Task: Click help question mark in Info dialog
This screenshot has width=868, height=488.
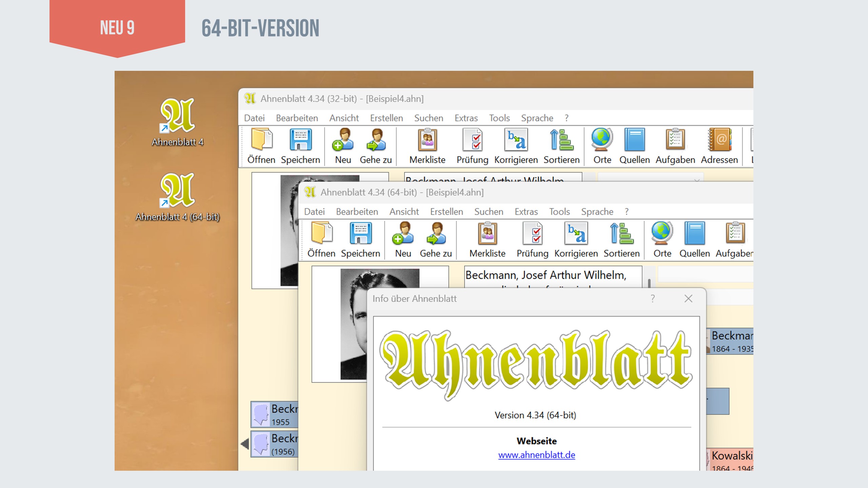Action: (x=653, y=299)
